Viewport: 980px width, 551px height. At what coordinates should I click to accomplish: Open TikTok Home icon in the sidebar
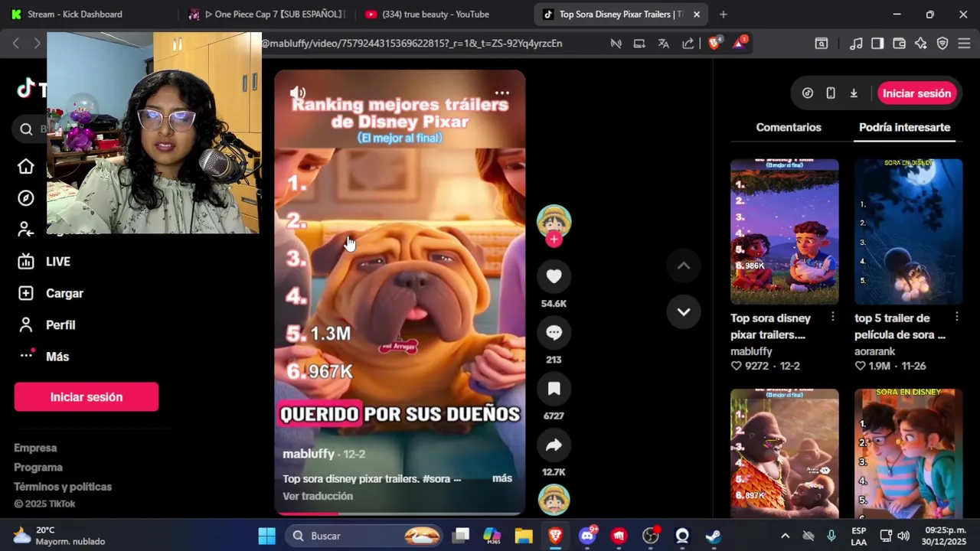tap(26, 166)
